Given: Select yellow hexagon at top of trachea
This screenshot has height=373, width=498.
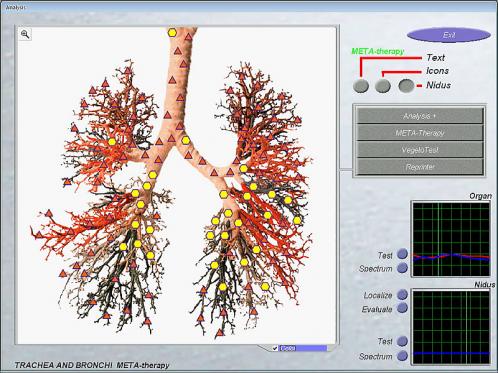Looking at the screenshot, I should 172,33.
